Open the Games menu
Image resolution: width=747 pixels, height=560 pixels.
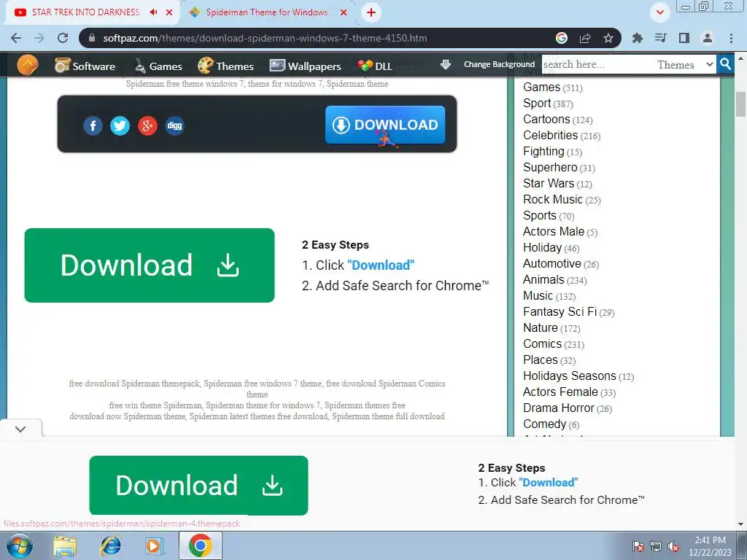coord(158,66)
